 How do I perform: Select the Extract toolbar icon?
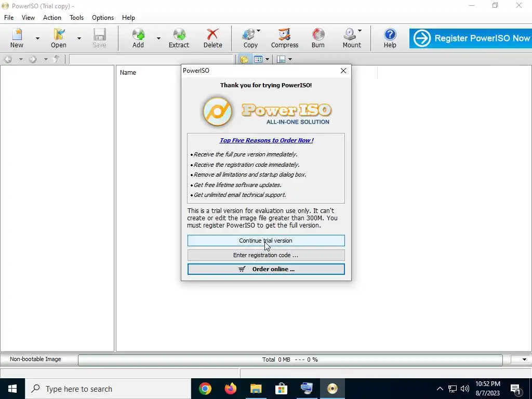coord(179,38)
